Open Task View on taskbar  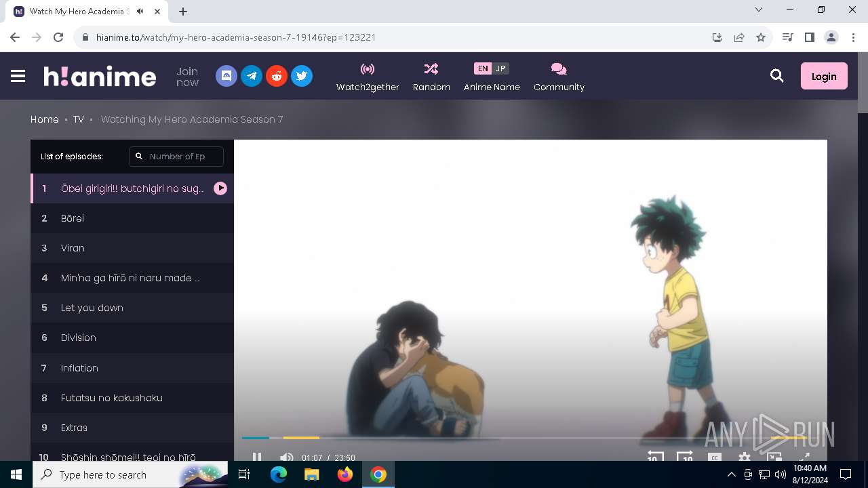[245, 474]
